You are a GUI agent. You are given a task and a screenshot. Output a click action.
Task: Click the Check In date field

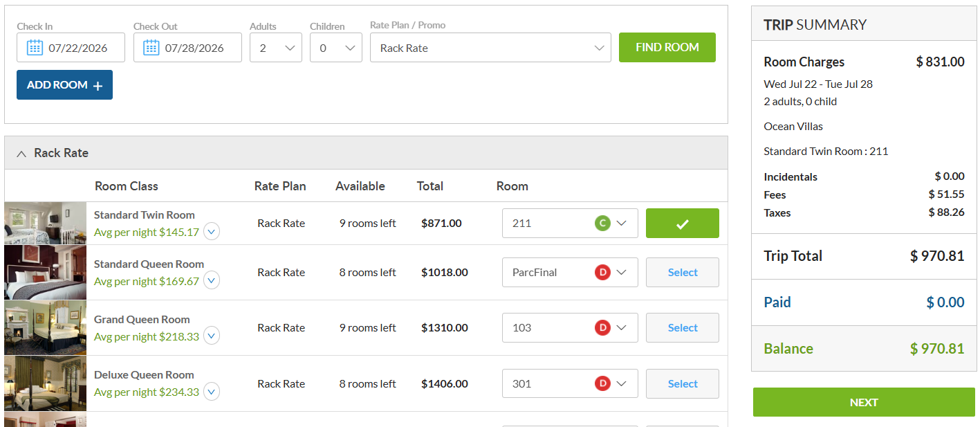pyautogui.click(x=71, y=48)
